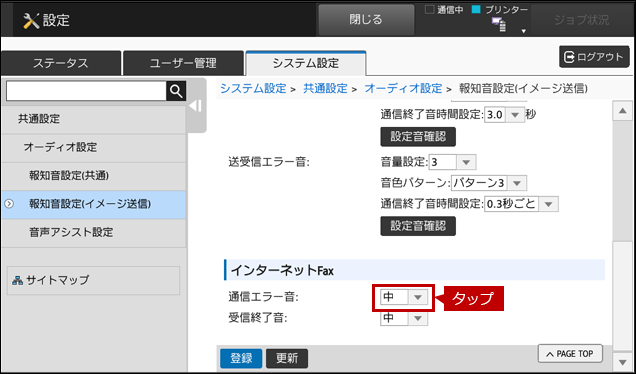Click the ログアウト logout button
Screen dimensions: 636x374
pos(594,57)
